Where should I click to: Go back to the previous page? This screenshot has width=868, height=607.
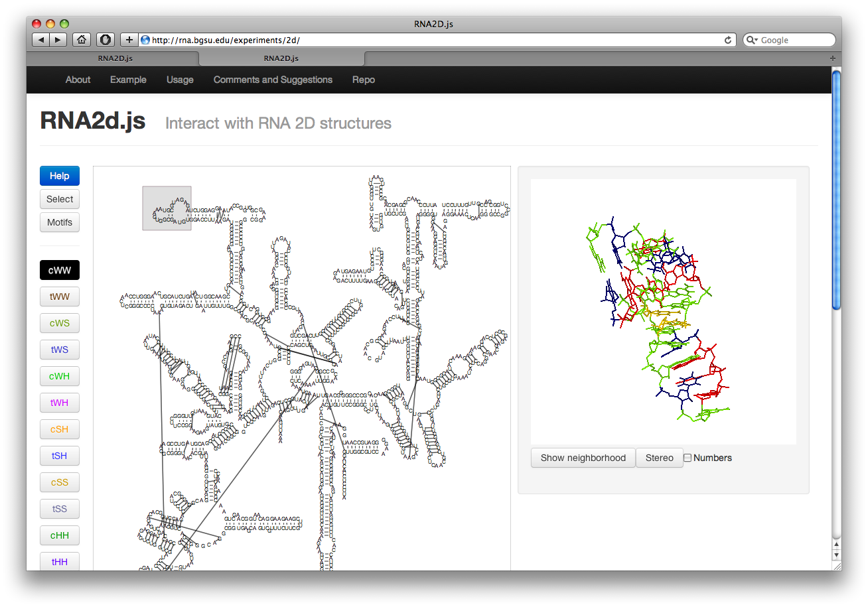pos(41,40)
